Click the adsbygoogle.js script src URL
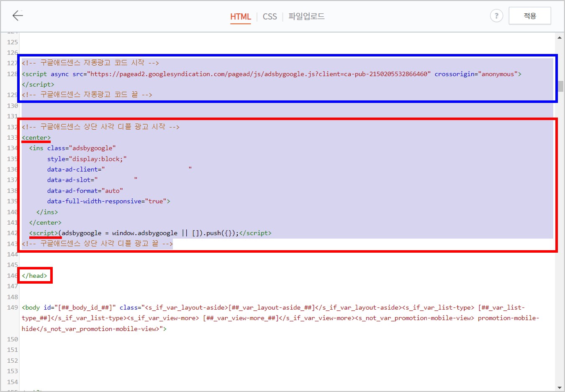 (x=258, y=74)
